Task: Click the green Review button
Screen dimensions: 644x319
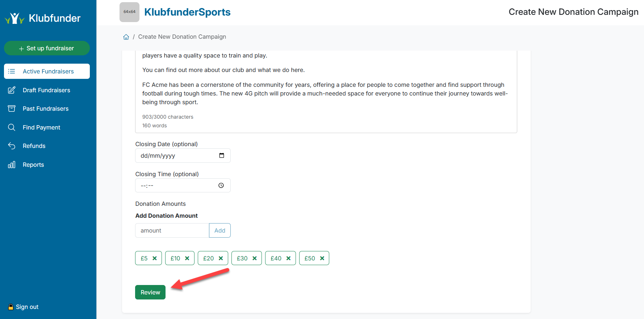Action: 150,292
